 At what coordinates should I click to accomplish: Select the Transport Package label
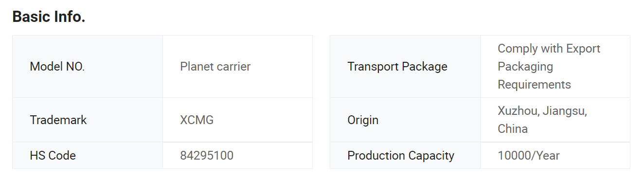[397, 67]
